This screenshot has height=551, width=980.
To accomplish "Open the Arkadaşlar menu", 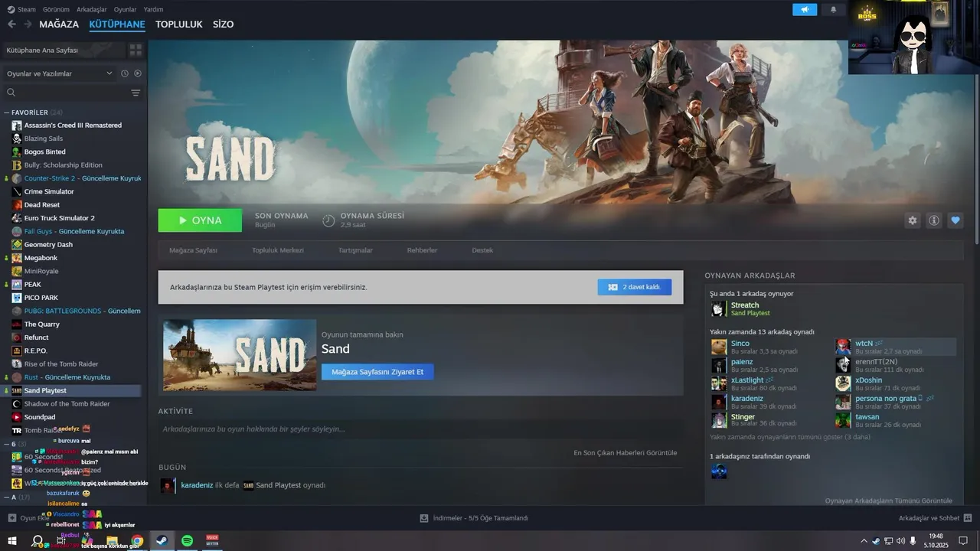I will 92,9.
